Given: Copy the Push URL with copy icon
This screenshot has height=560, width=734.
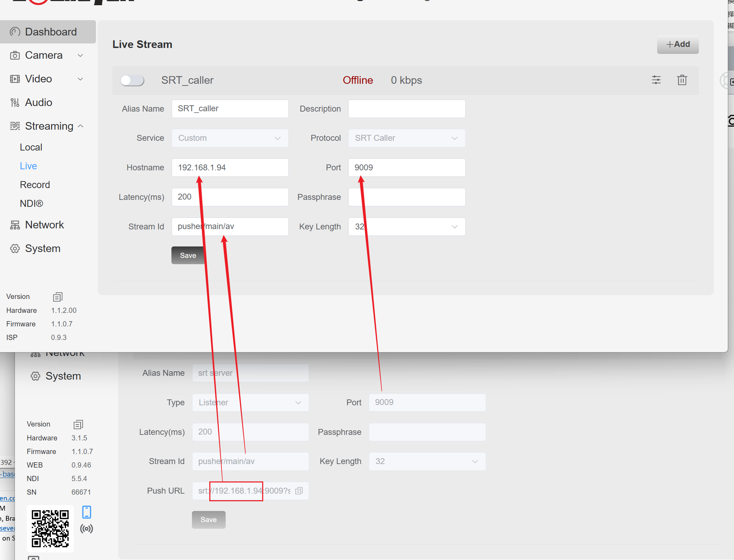Looking at the screenshot, I should click(x=299, y=491).
